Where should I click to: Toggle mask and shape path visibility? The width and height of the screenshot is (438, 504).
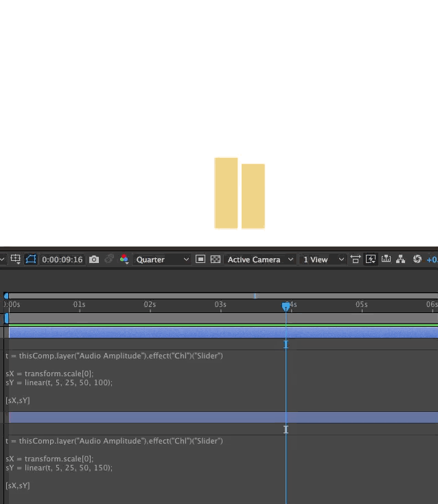tap(31, 259)
